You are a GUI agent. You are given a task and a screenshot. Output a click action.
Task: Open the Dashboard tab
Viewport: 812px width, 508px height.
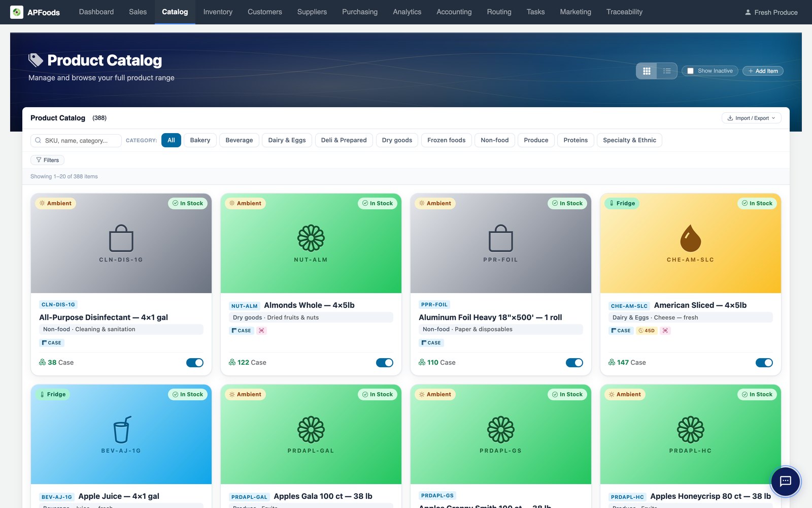click(96, 12)
